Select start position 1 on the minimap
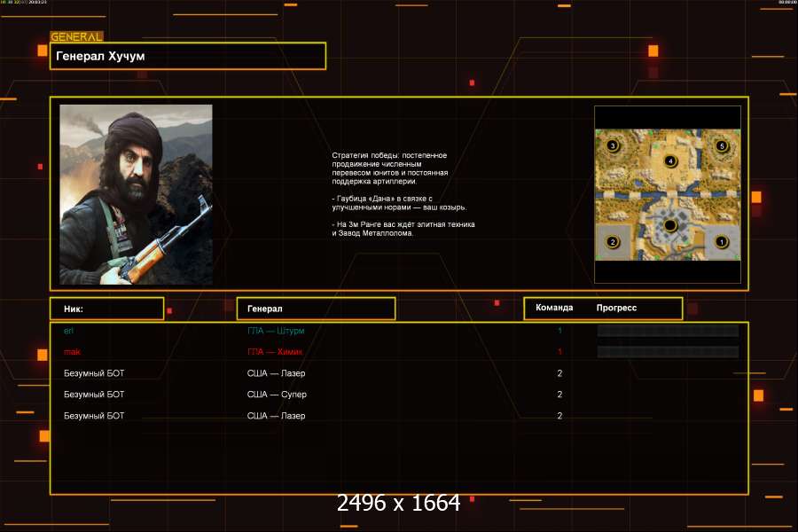The image size is (798, 532). pos(721,242)
